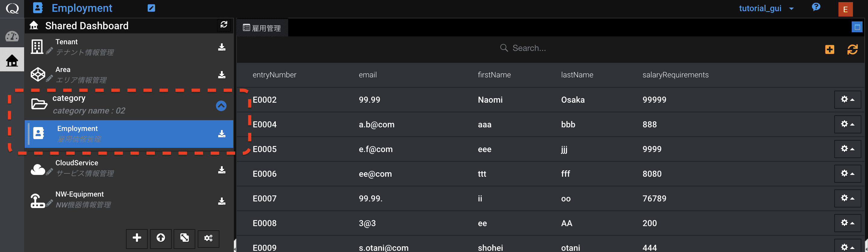The height and width of the screenshot is (252, 868).
Task: Download the Area item
Action: 222,75
